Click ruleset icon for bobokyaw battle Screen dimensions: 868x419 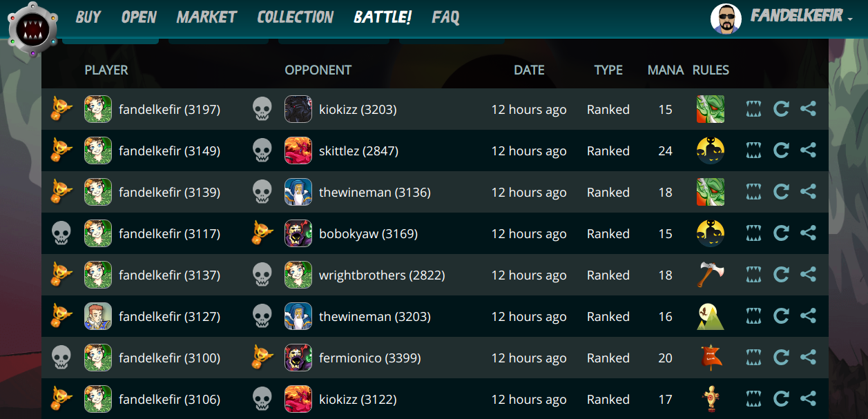(x=711, y=233)
